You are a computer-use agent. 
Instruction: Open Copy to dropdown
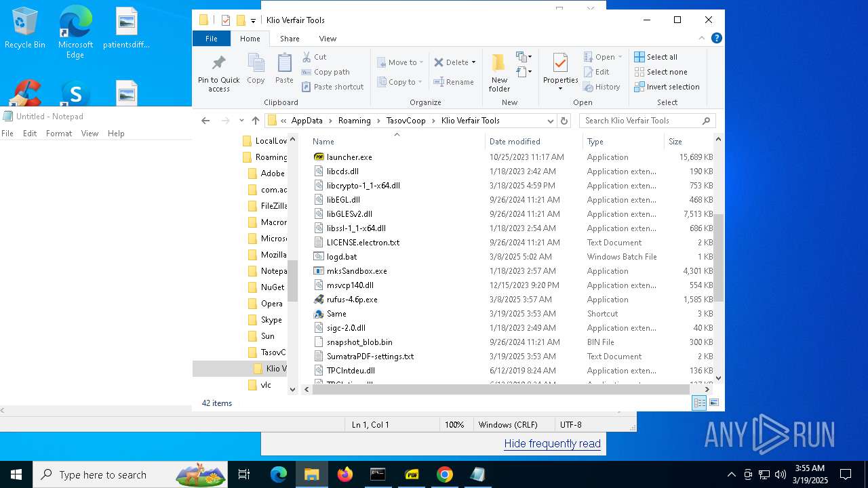point(400,82)
